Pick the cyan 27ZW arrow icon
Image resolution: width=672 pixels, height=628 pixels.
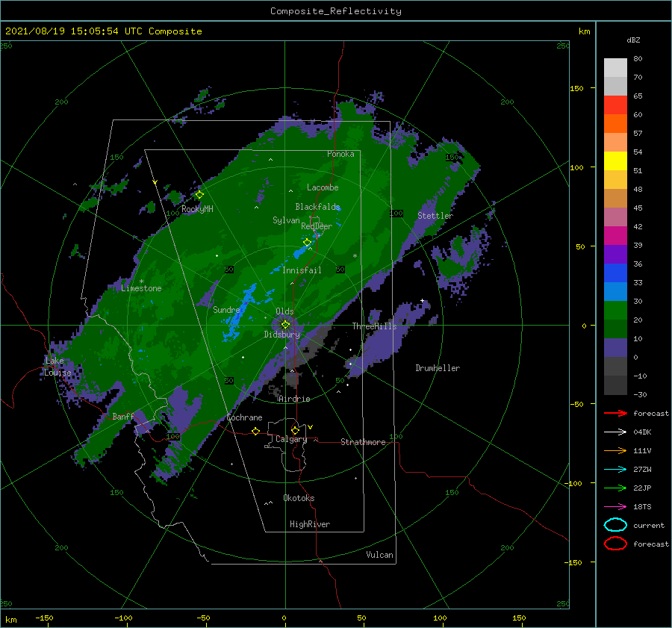615,470
